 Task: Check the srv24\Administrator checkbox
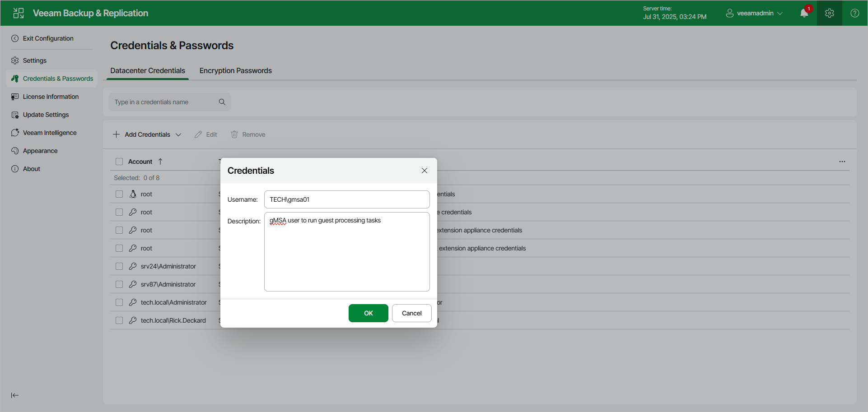pos(119,266)
